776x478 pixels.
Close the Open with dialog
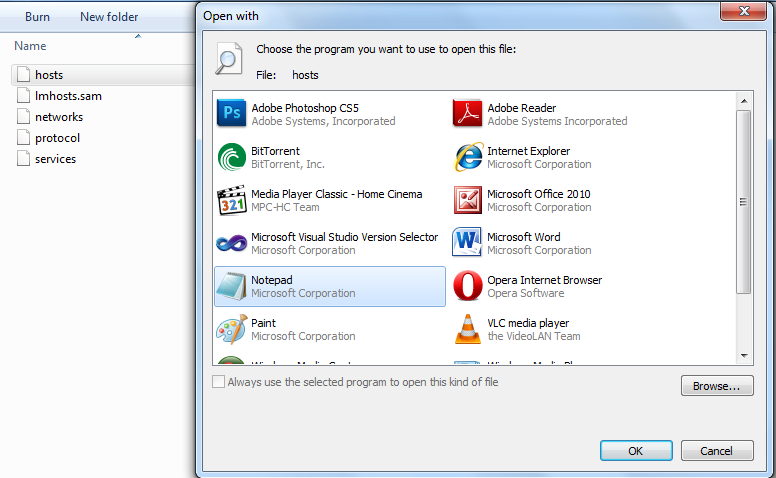point(743,11)
